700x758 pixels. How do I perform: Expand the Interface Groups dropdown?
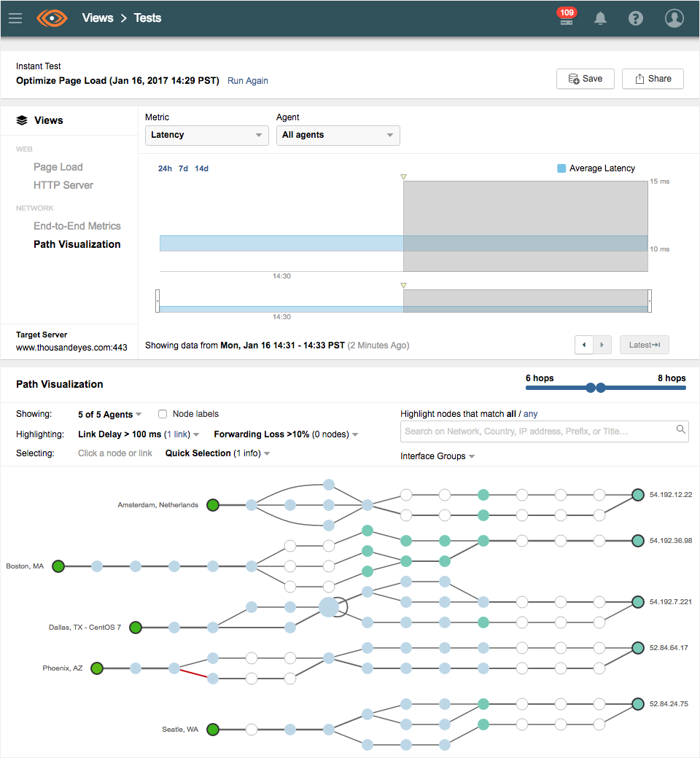437,456
